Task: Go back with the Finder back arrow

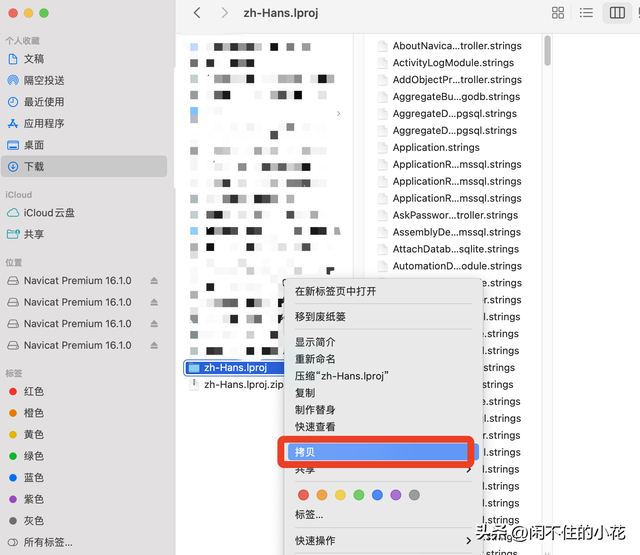Action: point(197,13)
